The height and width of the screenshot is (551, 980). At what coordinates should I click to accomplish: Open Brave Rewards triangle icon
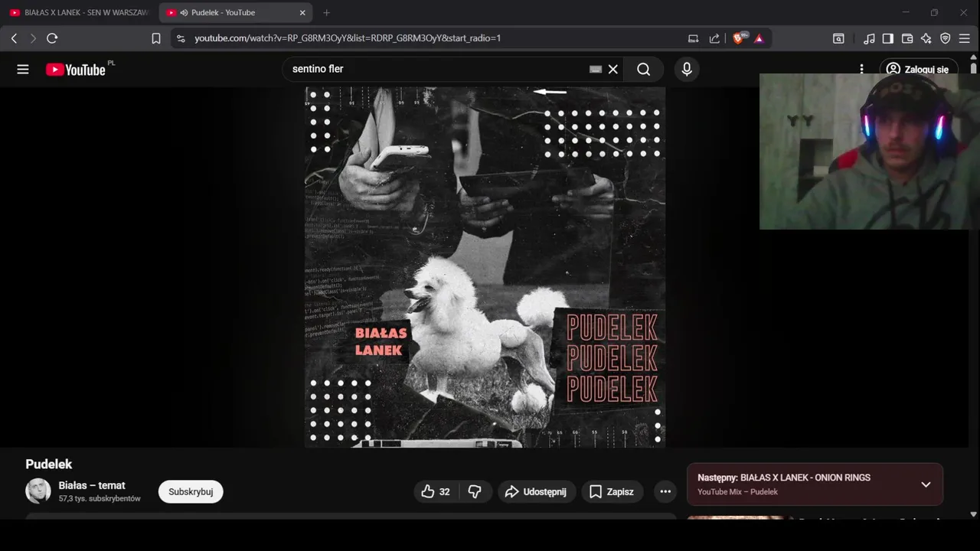[x=759, y=38]
